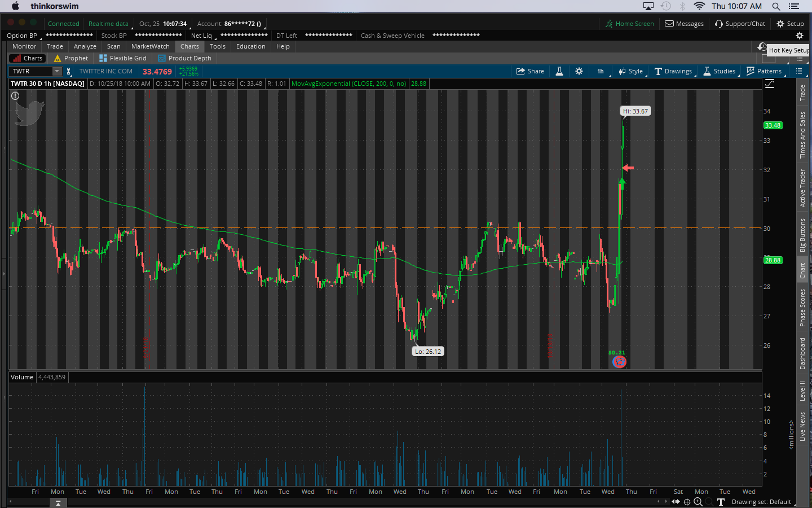
Task: Switch to MarketWatch tab
Action: [x=151, y=46]
